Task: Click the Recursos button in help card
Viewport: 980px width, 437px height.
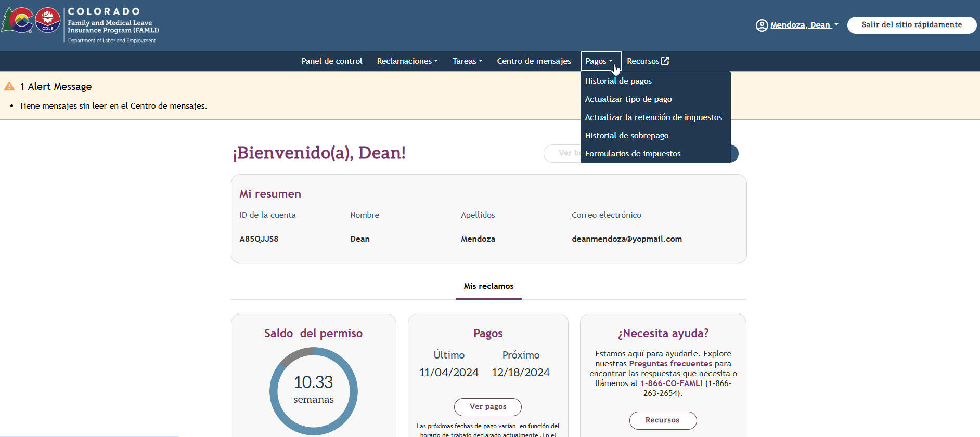Action: tap(663, 420)
